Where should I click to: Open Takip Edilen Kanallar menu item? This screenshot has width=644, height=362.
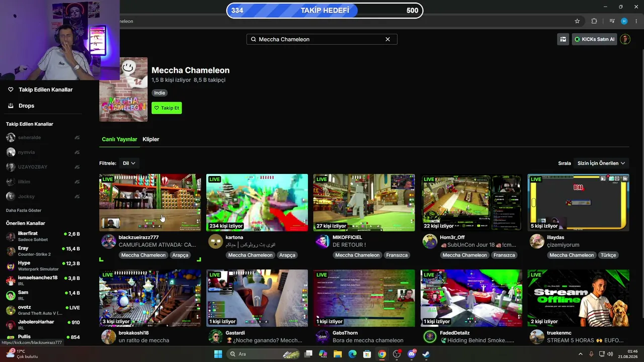click(46, 89)
